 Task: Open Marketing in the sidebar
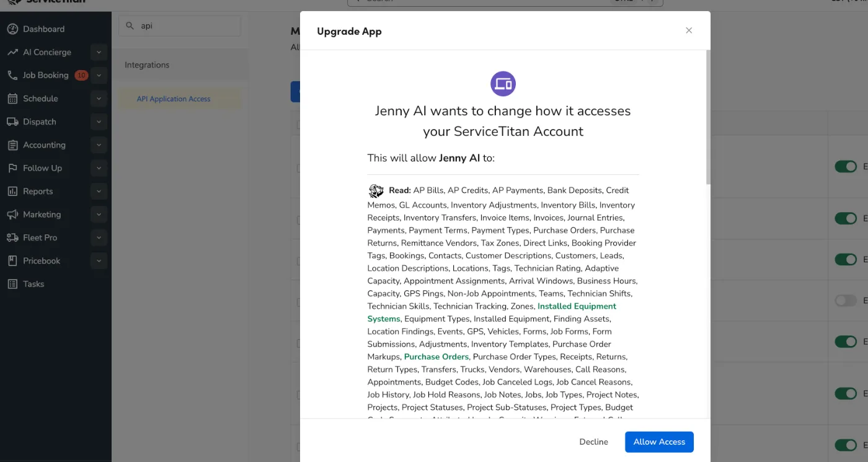[42, 215]
